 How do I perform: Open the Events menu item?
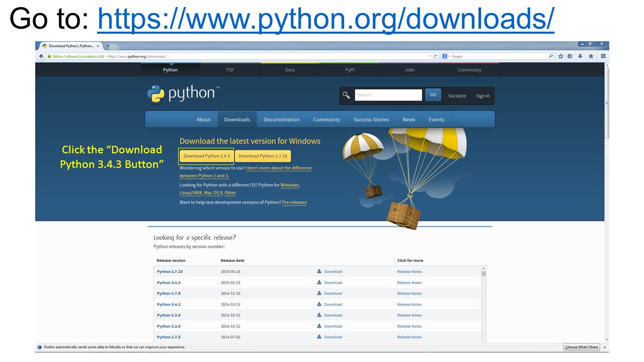(x=436, y=120)
